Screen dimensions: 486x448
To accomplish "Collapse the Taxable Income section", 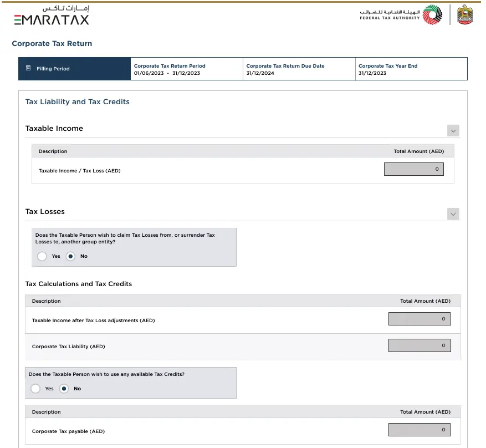I will point(453,131).
